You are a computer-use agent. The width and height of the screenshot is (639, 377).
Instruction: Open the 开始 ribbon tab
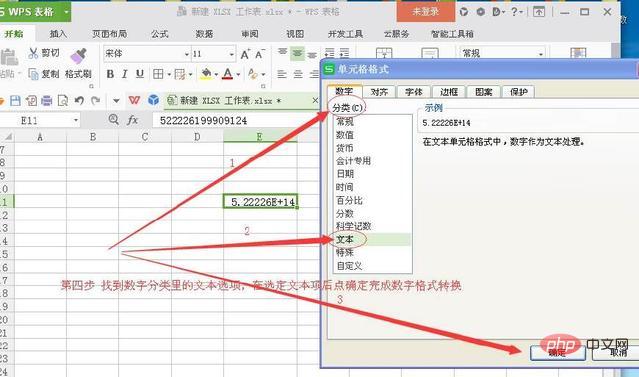tap(14, 34)
